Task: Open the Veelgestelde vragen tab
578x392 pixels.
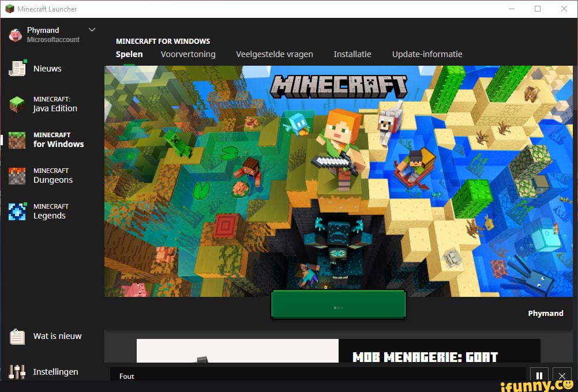Action: (x=274, y=54)
